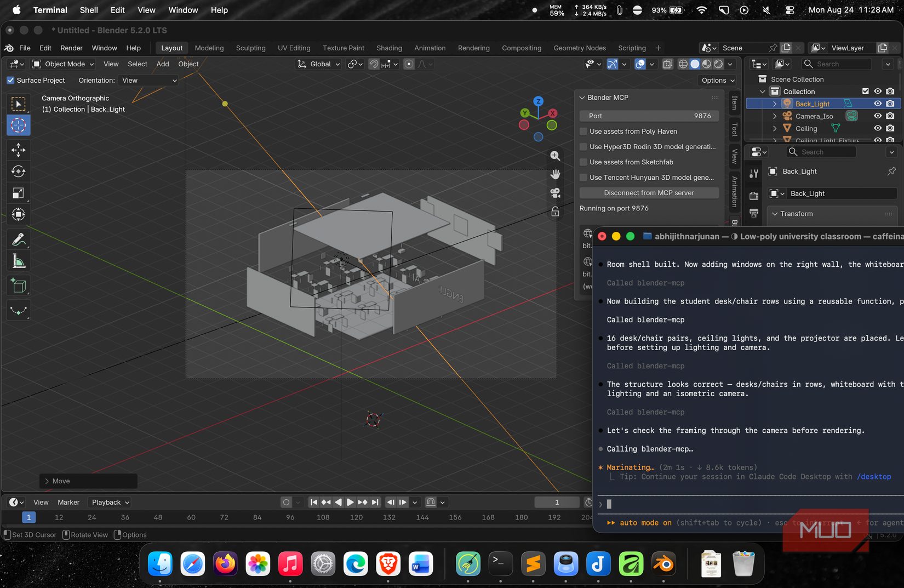
Task: Switch to solid viewport shading
Action: [x=695, y=64]
